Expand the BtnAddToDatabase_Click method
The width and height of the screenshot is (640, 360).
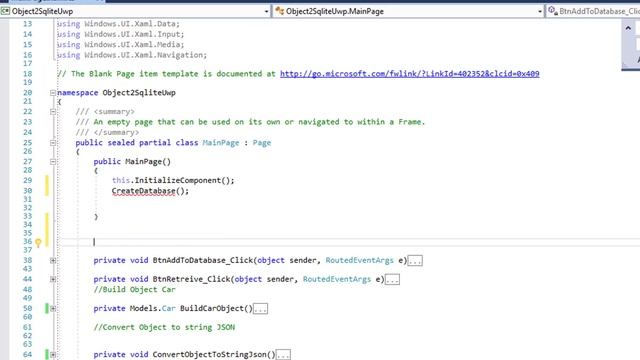[x=53, y=260]
